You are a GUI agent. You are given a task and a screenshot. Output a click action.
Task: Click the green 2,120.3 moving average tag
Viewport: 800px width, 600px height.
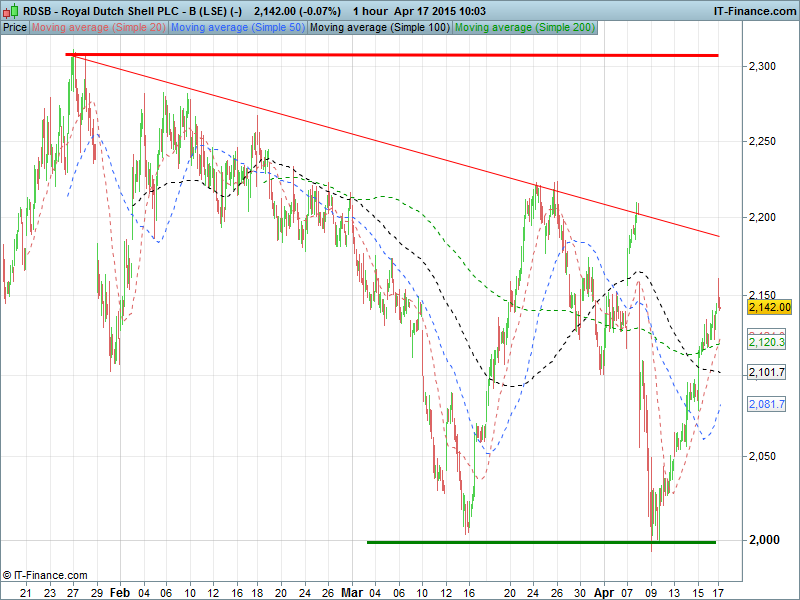[x=766, y=342]
